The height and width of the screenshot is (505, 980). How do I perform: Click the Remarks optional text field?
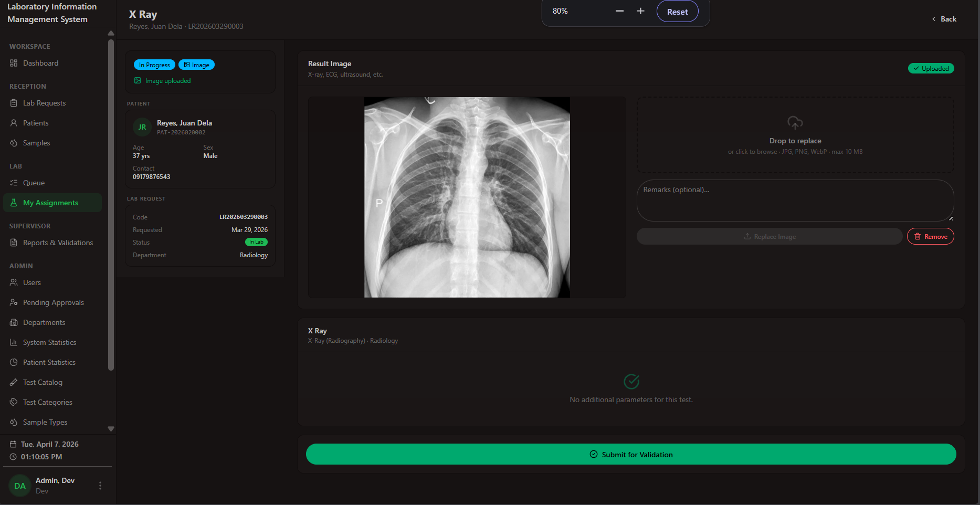point(795,201)
